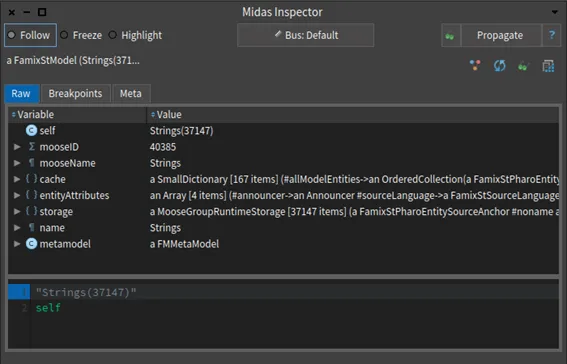567x364 pixels.
Task: Click the blue refresh arrows icon
Action: click(499, 66)
